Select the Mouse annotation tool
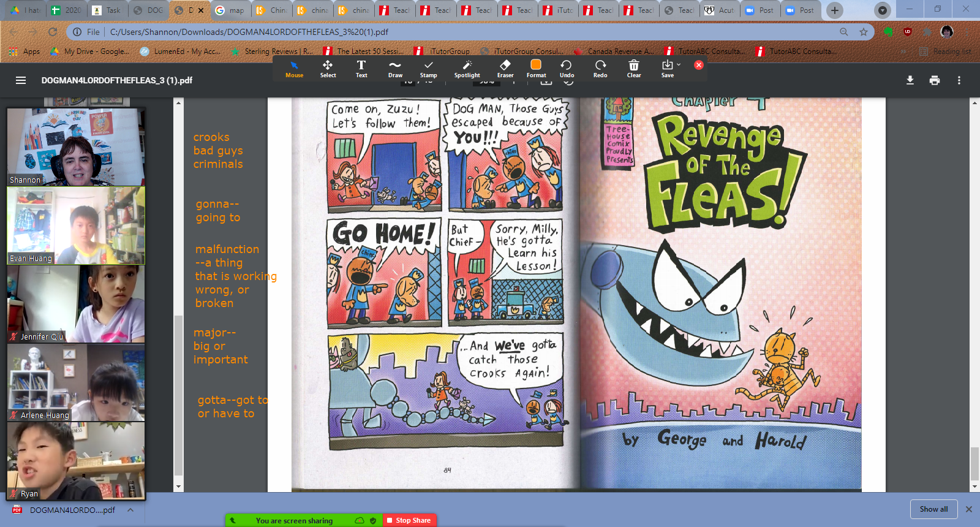980x527 pixels. tap(294, 69)
